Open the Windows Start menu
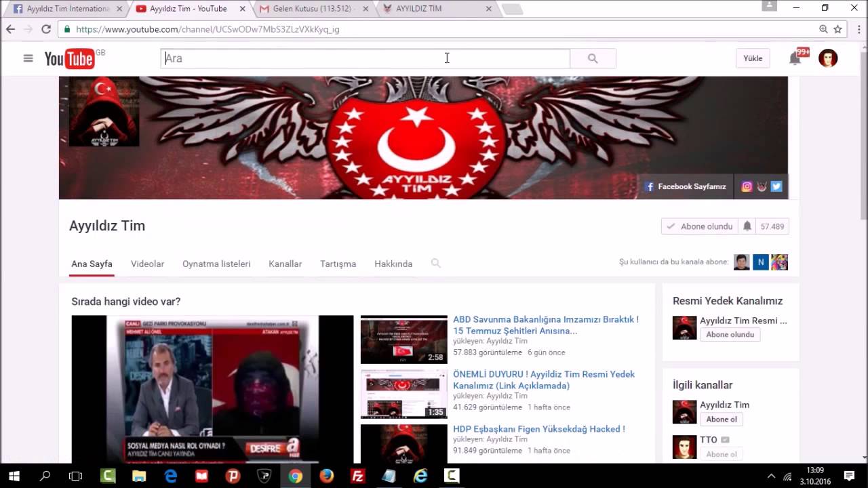 point(14,476)
